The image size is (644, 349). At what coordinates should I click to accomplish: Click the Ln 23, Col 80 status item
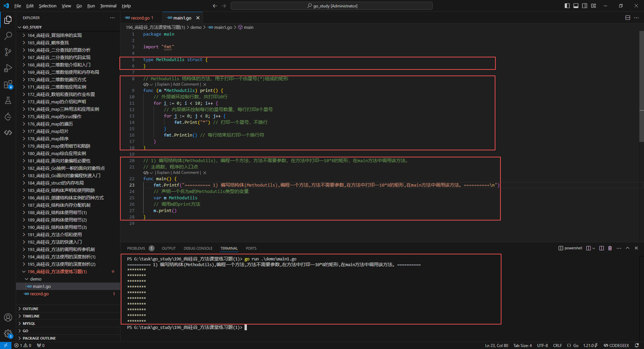pos(496,345)
